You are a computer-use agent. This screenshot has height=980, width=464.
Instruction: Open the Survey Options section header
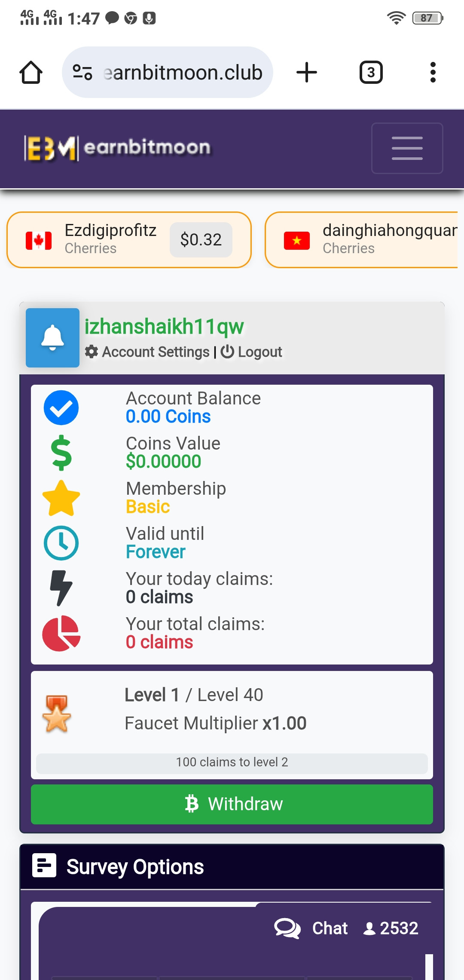pyautogui.click(x=232, y=867)
